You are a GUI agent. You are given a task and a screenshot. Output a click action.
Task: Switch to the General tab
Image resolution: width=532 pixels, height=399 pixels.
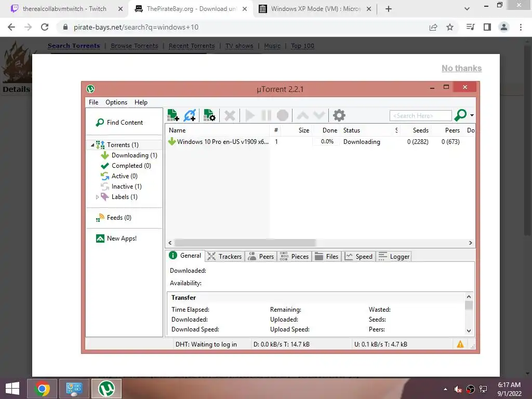click(185, 256)
